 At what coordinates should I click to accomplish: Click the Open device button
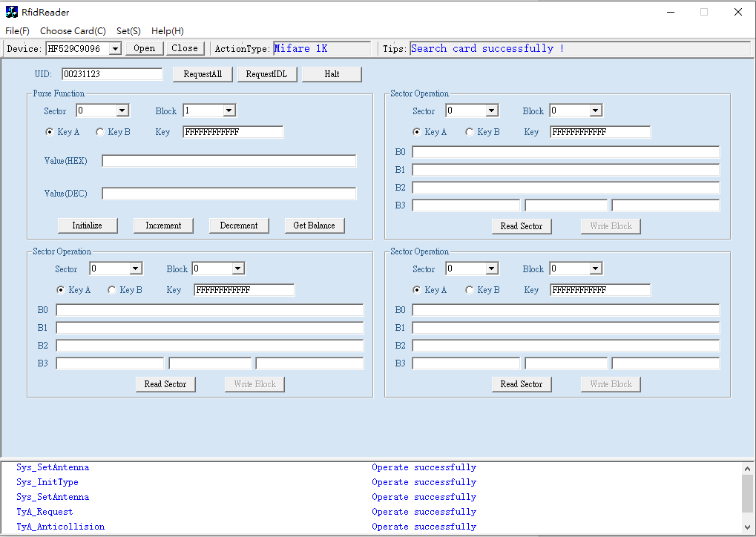(x=144, y=48)
